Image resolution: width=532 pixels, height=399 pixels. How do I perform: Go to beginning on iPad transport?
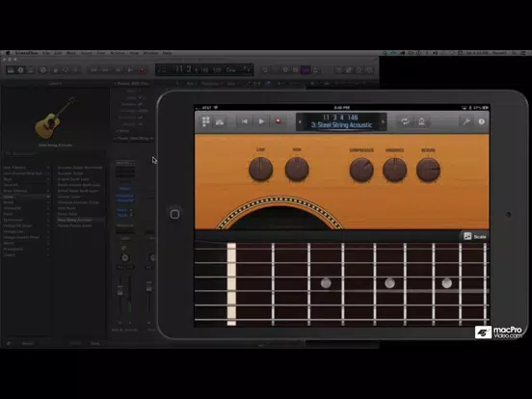click(244, 121)
